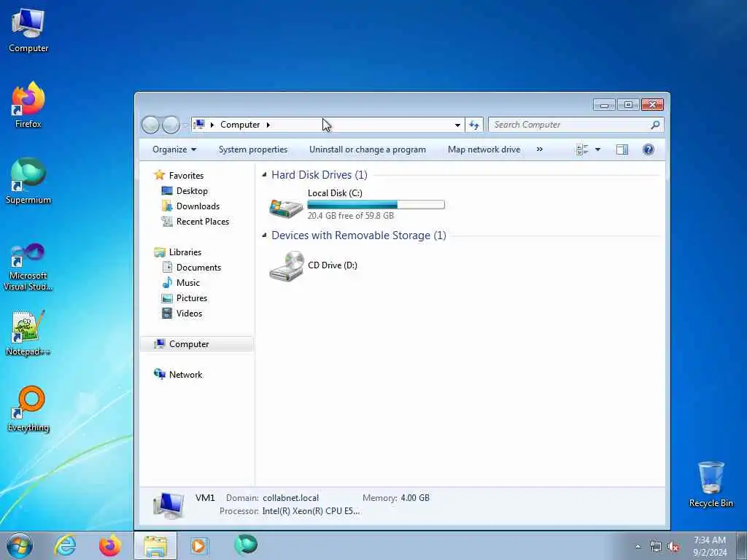The width and height of the screenshot is (747, 560).
Task: Open Supermium from the taskbar
Action: (x=246, y=545)
